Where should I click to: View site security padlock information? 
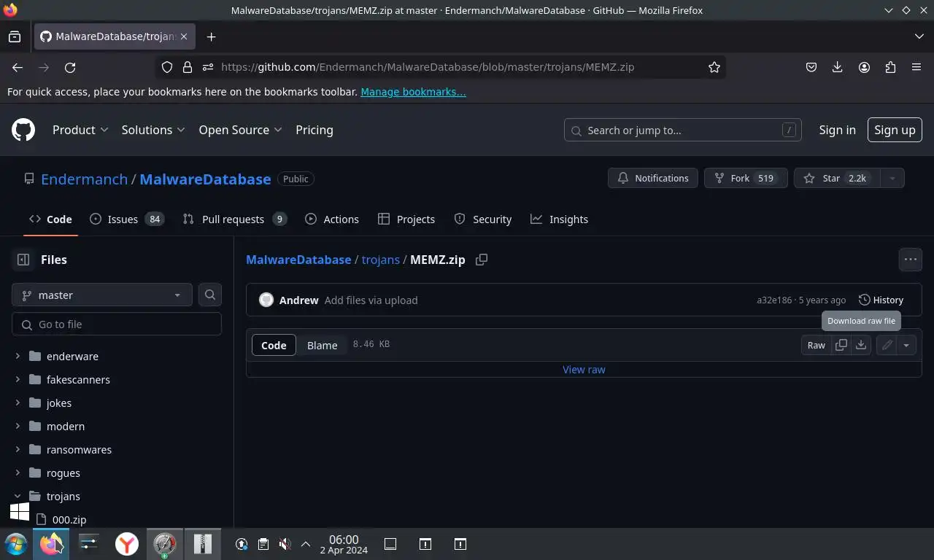(x=188, y=67)
